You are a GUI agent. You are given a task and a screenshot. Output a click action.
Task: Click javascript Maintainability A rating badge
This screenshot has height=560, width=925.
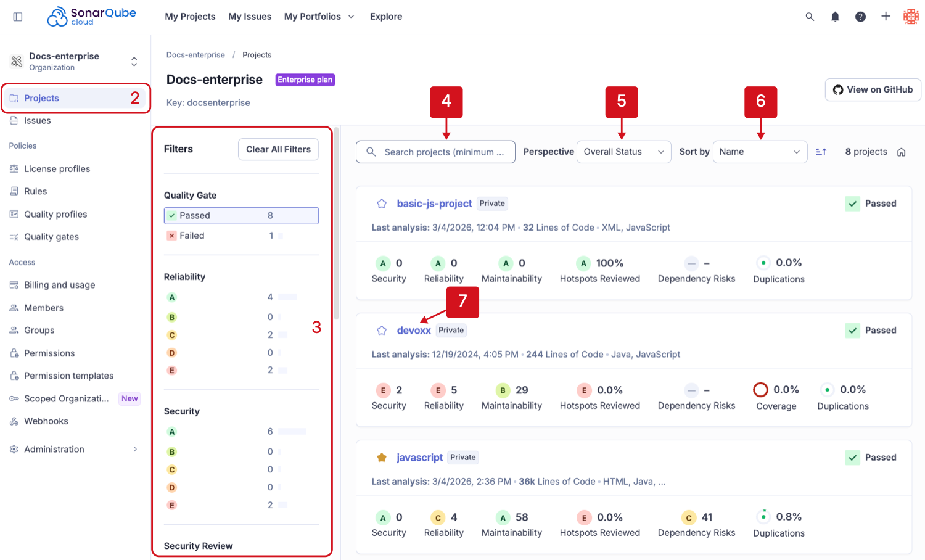pos(503,517)
